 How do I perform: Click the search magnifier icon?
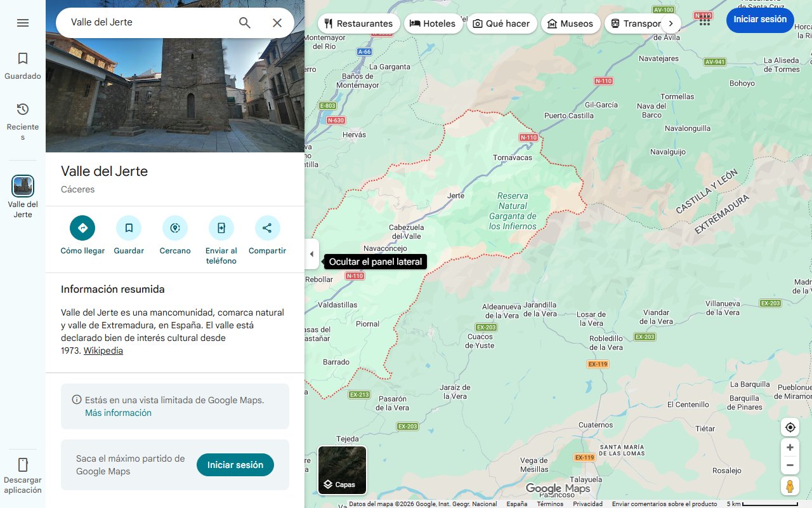coord(244,22)
